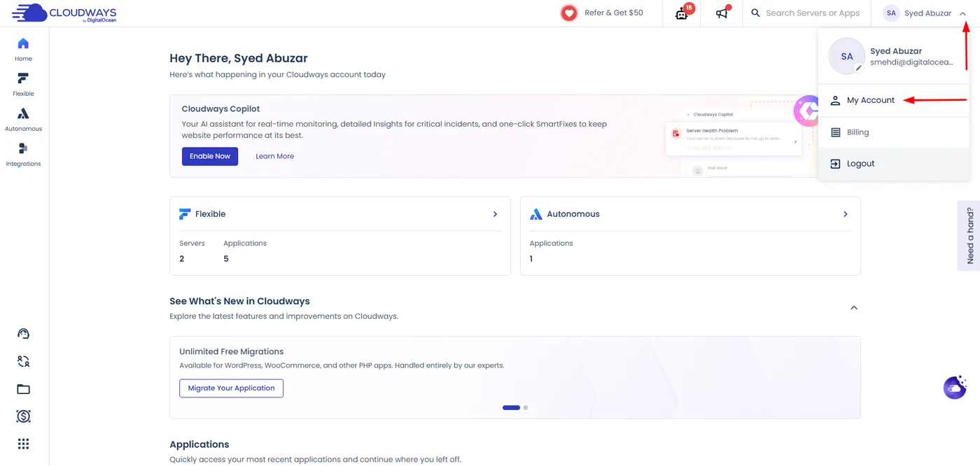
Task: Click the robot icon with 15 badge
Action: click(x=682, y=13)
